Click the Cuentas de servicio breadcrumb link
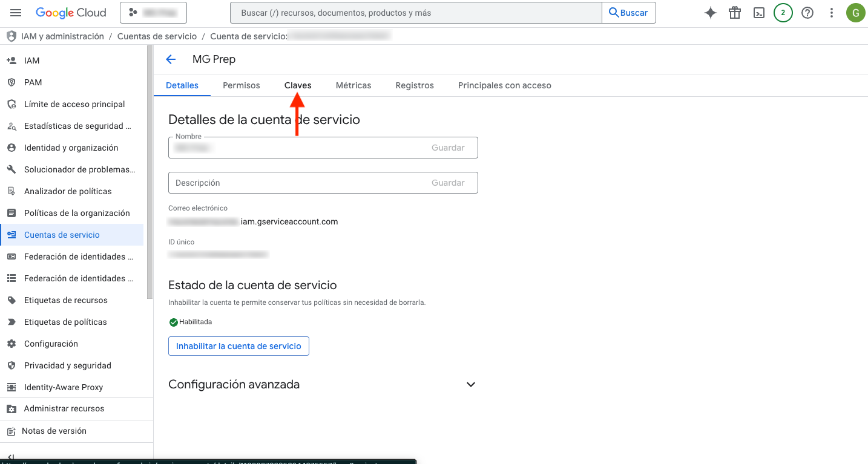868x464 pixels. [x=157, y=36]
